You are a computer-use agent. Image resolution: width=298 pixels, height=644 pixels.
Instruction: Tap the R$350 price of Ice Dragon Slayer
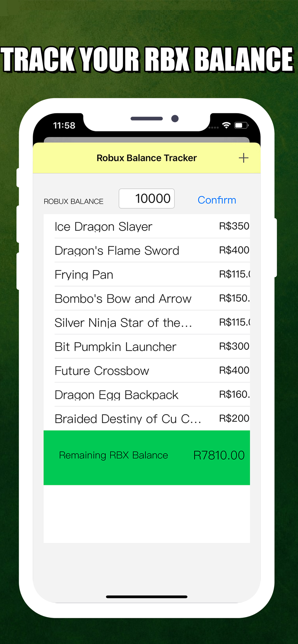coord(234,226)
